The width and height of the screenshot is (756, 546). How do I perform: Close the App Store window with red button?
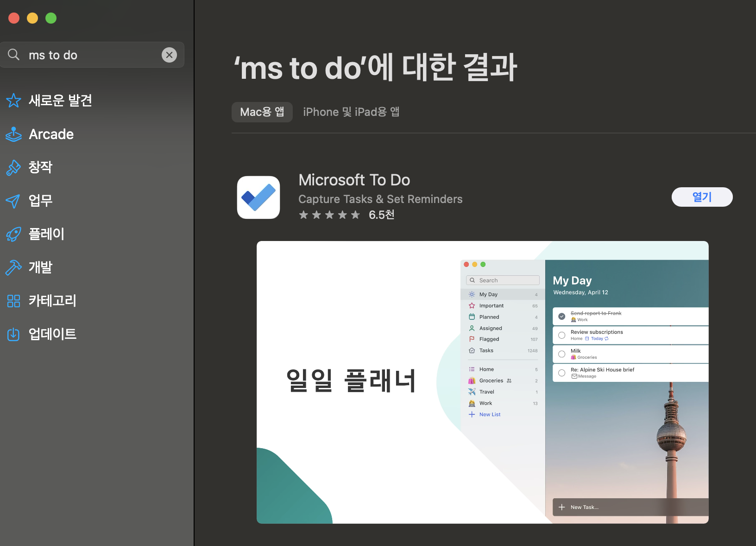pos(14,18)
